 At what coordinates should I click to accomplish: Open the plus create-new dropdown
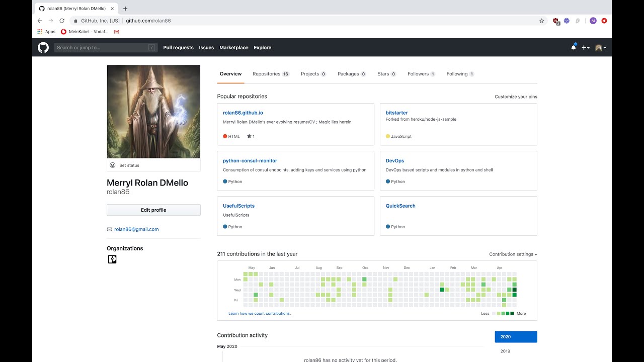(585, 48)
